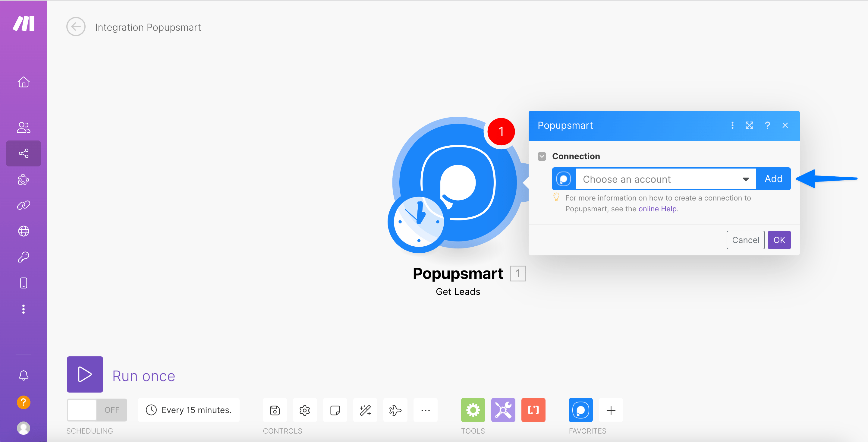
Task: Click the Cancel button in dialog
Action: 744,240
